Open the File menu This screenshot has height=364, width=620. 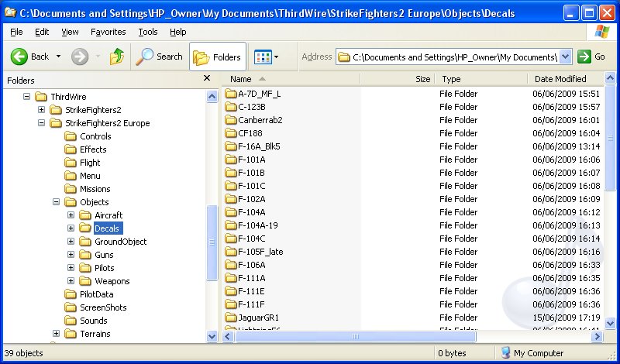[x=16, y=32]
